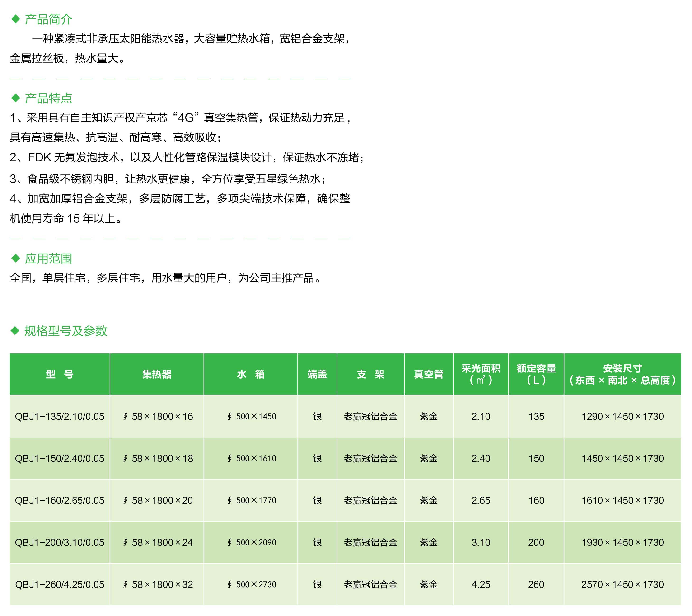Select the 真空管 column header
The width and height of the screenshot is (692, 616).
tap(429, 374)
